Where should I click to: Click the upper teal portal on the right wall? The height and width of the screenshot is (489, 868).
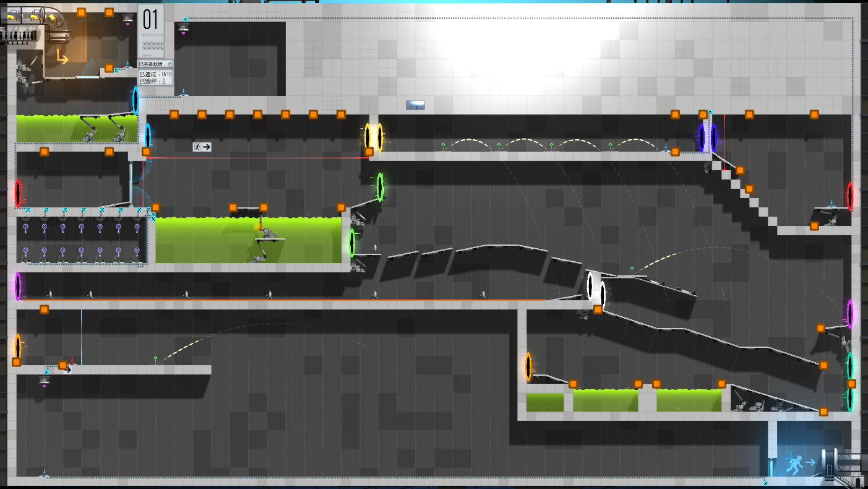point(850,366)
